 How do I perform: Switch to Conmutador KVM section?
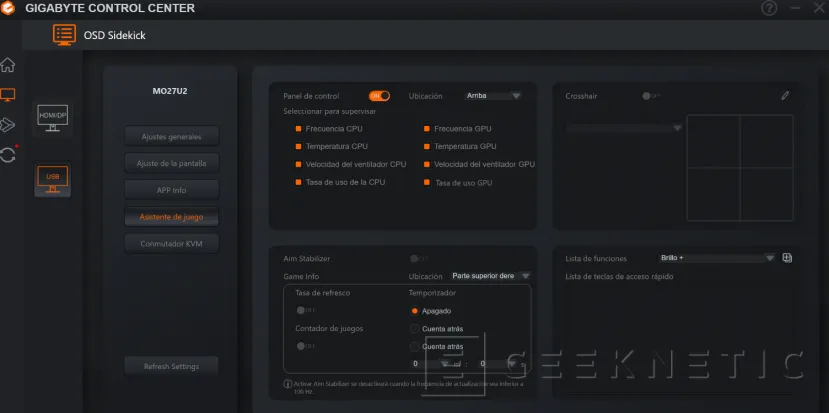click(172, 243)
